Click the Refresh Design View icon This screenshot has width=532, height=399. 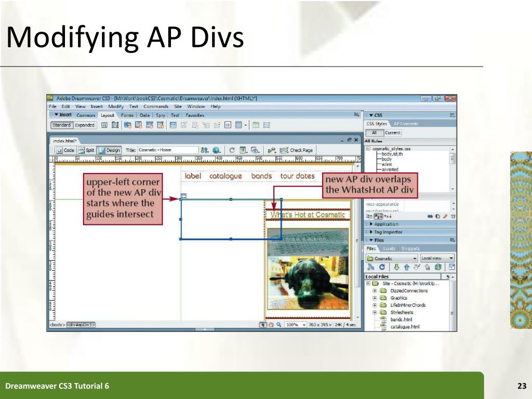(232, 150)
